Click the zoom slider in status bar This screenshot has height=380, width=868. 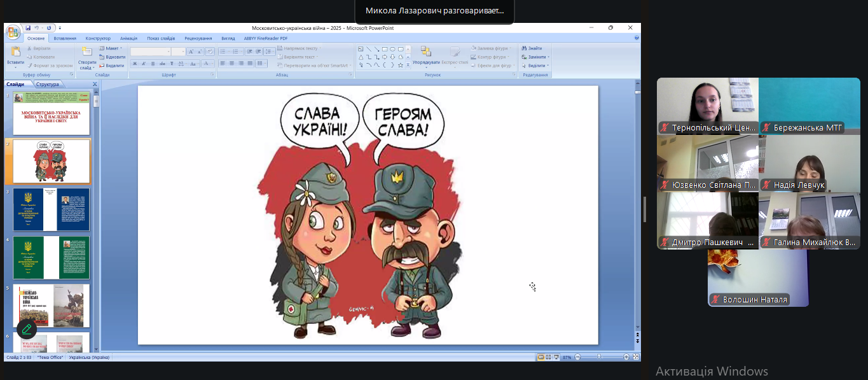tap(598, 357)
